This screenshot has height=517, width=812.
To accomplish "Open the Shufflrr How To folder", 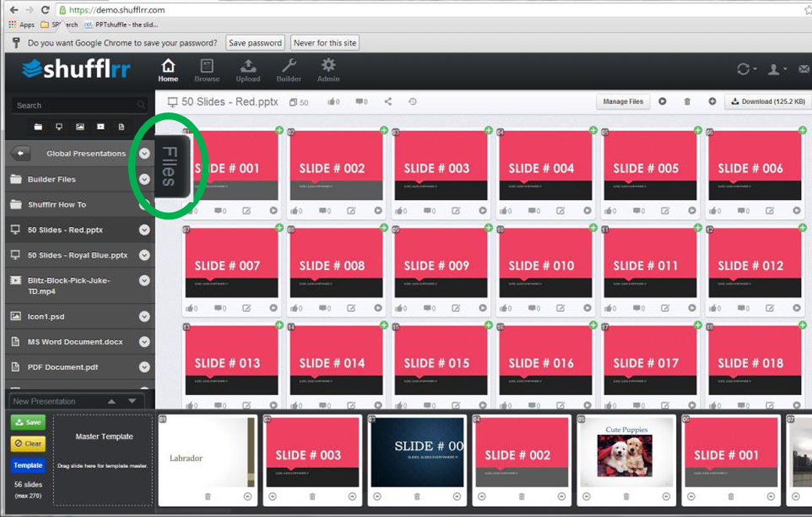I will 57,205.
